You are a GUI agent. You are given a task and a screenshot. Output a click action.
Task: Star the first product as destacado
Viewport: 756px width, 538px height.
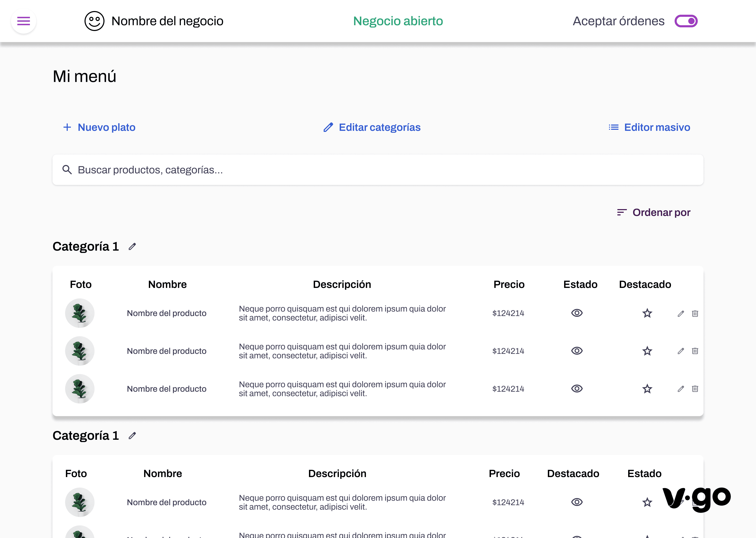pos(647,313)
